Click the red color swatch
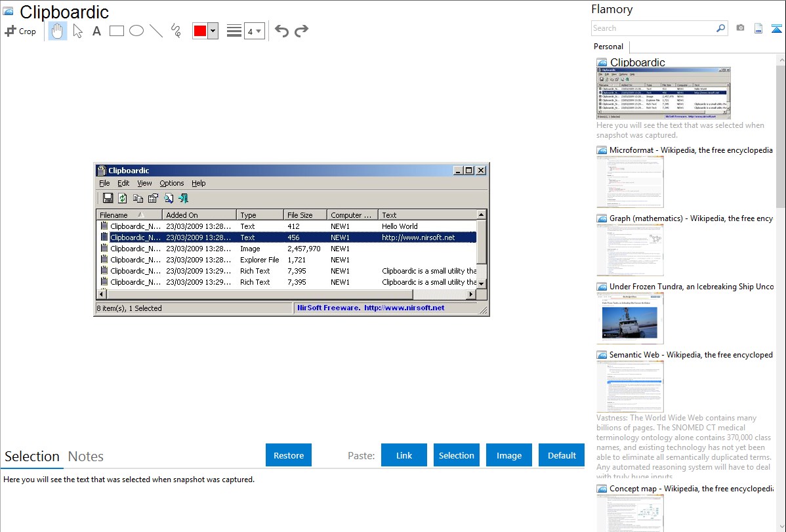 tap(200, 31)
